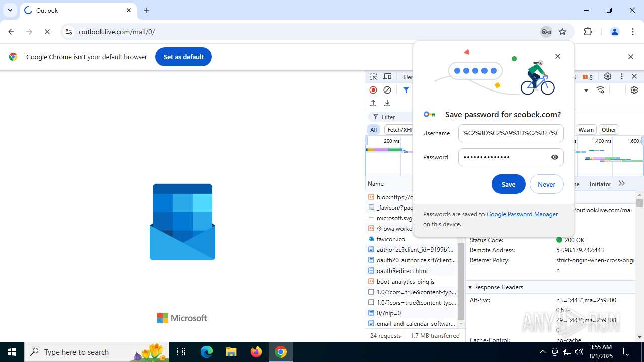The height and width of the screenshot is (362, 644).
Task: Click Never for saving the password
Action: click(546, 184)
